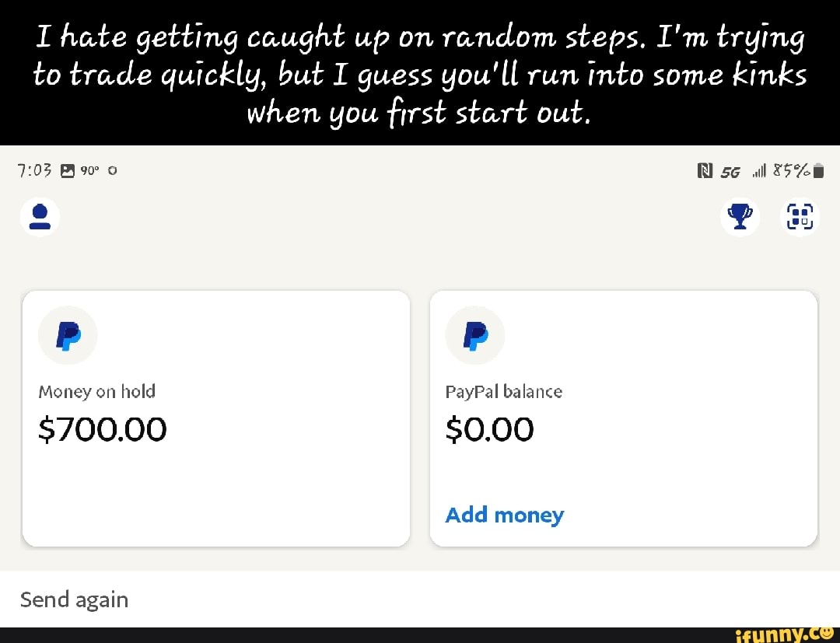
Task: Tap the screenshot notification icon
Action: [x=69, y=170]
